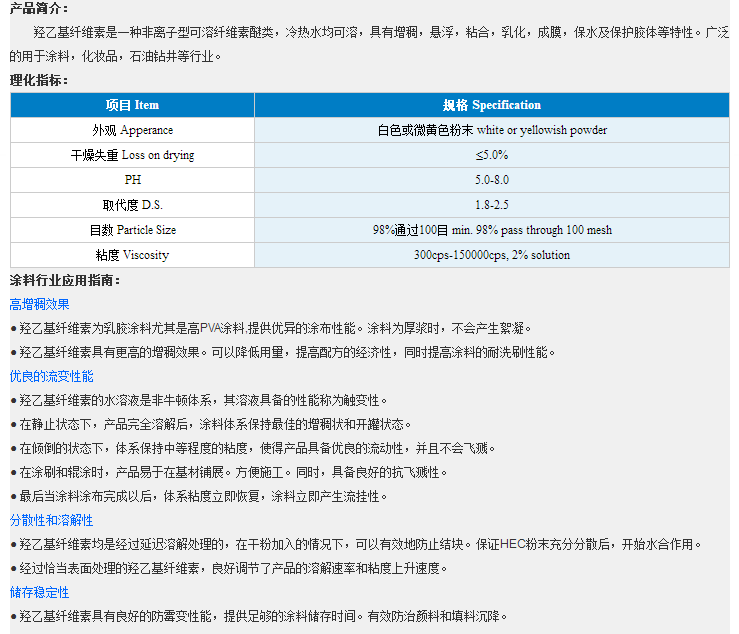Click the 储存稳定性 link
Image resolution: width=739 pixels, height=634 pixels.
(x=40, y=592)
